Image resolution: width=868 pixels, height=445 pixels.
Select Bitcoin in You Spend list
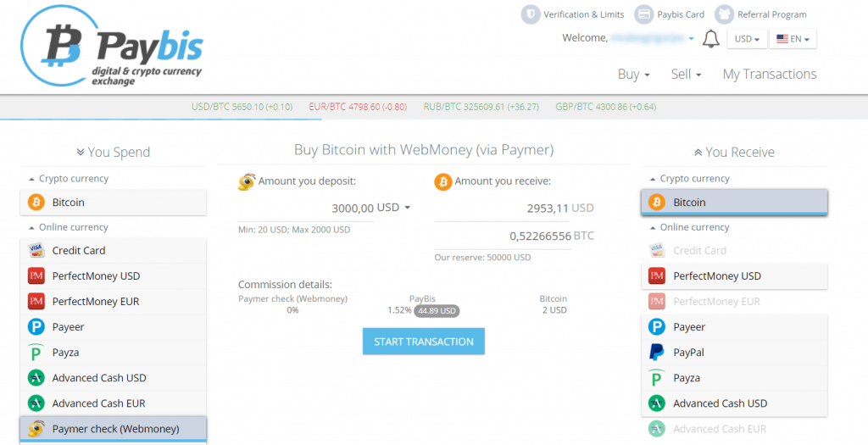click(113, 203)
